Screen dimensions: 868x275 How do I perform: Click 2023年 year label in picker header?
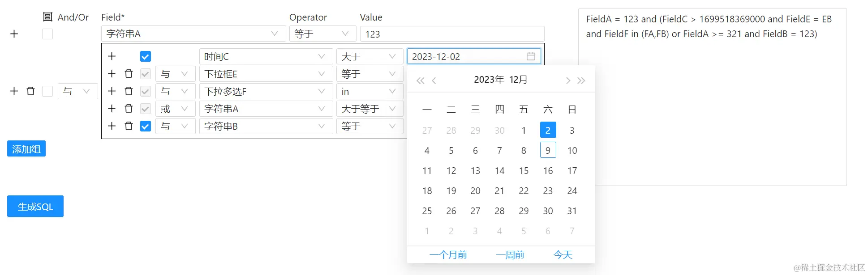[489, 80]
